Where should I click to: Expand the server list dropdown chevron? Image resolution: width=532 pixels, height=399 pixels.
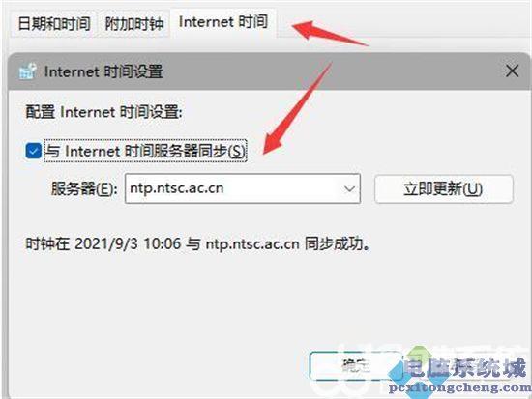click(x=349, y=188)
